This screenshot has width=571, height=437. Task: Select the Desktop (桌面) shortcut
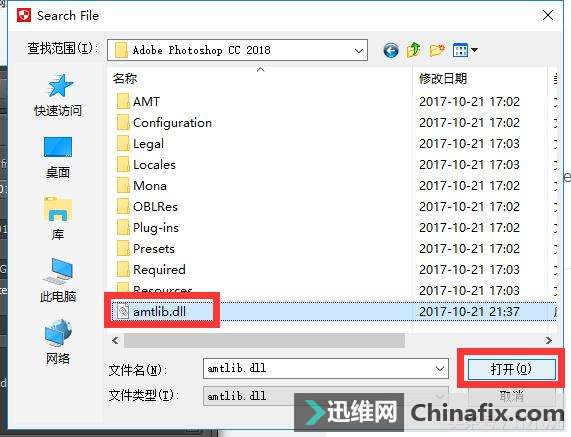(x=58, y=157)
